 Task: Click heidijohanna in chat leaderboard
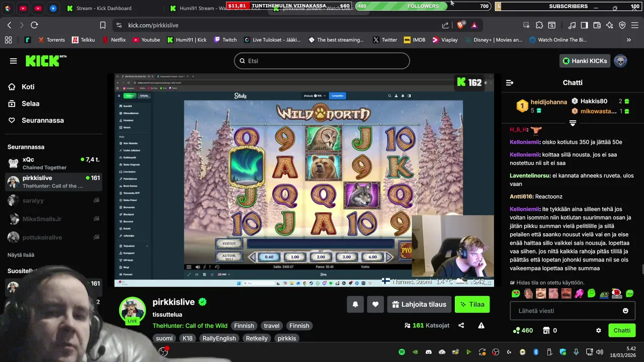coord(548,102)
